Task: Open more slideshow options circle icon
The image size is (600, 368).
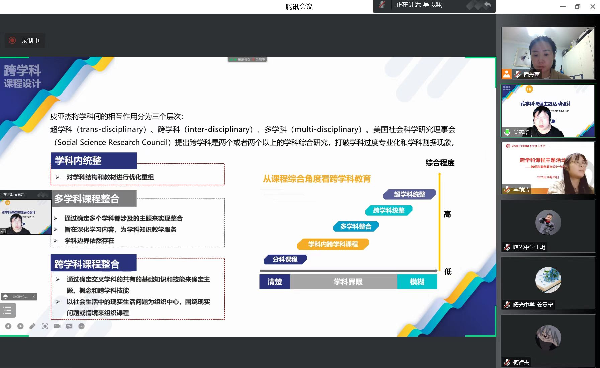Action: tap(82, 326)
